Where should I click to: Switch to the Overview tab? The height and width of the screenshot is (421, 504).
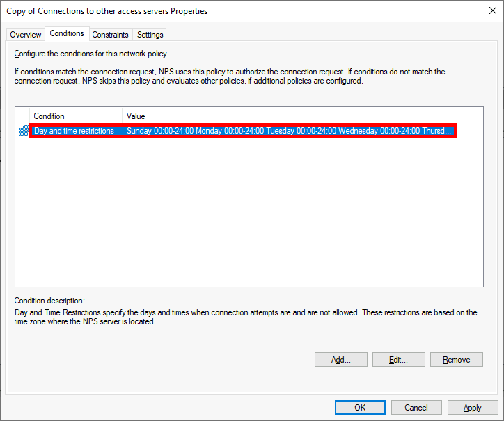25,34
